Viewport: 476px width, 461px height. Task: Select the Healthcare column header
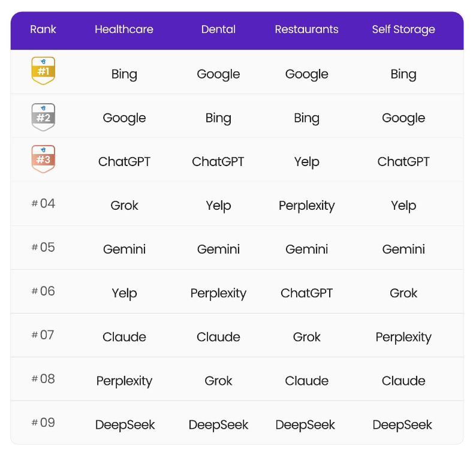(124, 29)
